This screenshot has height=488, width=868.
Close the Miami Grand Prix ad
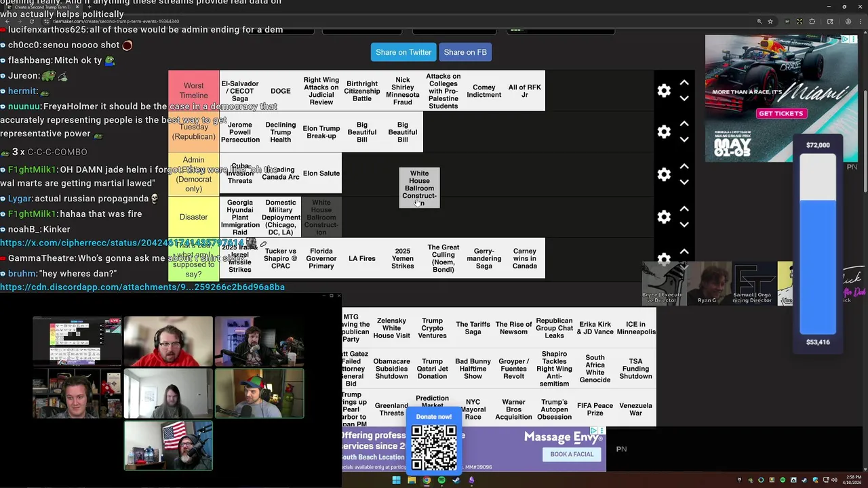click(x=853, y=39)
